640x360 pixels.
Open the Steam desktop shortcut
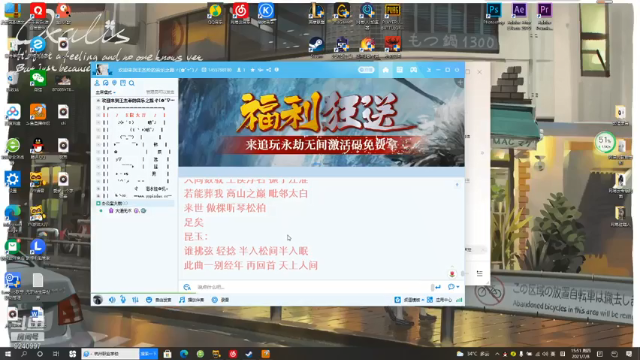(316, 47)
